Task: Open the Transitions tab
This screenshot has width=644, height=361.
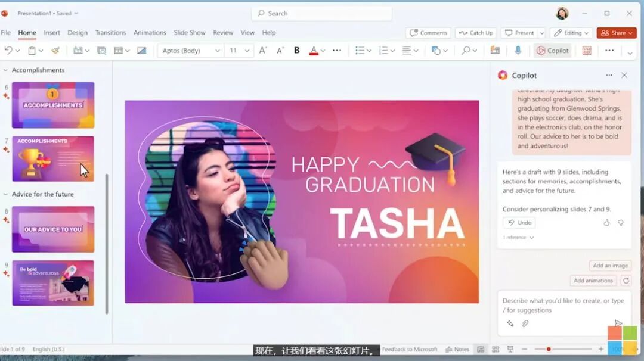Action: click(110, 32)
